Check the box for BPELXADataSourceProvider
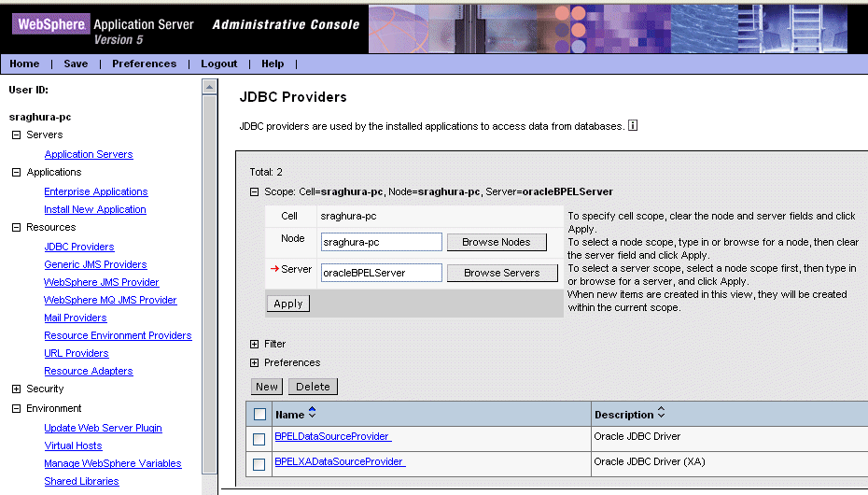Viewport: 868px width, 495px height. pos(259,464)
